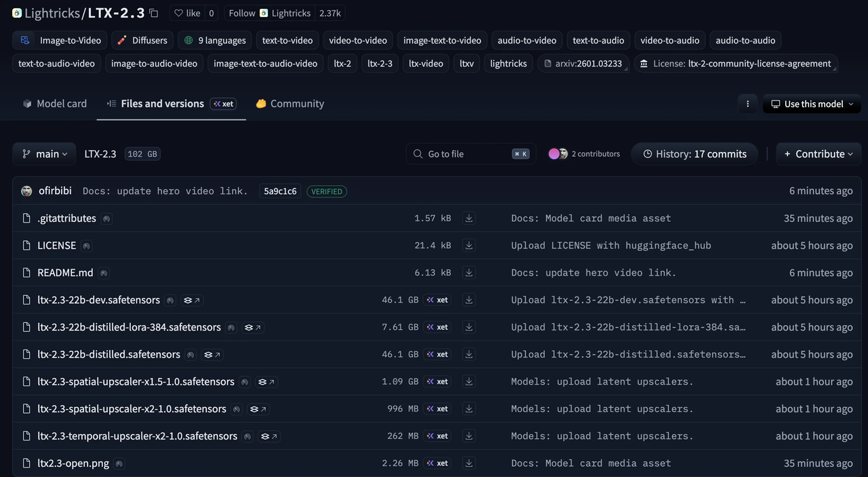Click the LTX-2.3 repository root breadcrumb
The image size is (868, 477).
click(x=100, y=154)
